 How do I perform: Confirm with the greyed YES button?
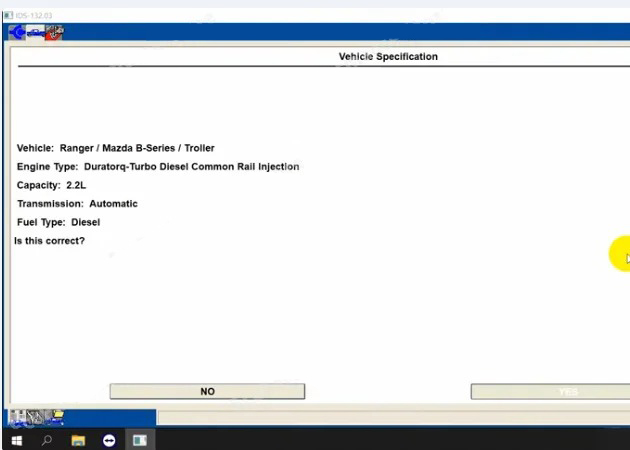(x=550, y=391)
